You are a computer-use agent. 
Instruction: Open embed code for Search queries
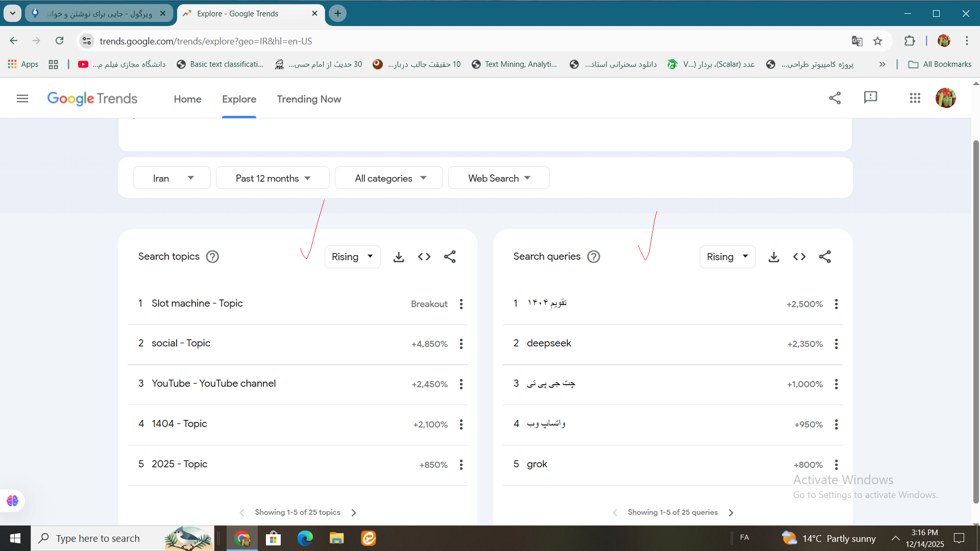(x=799, y=257)
